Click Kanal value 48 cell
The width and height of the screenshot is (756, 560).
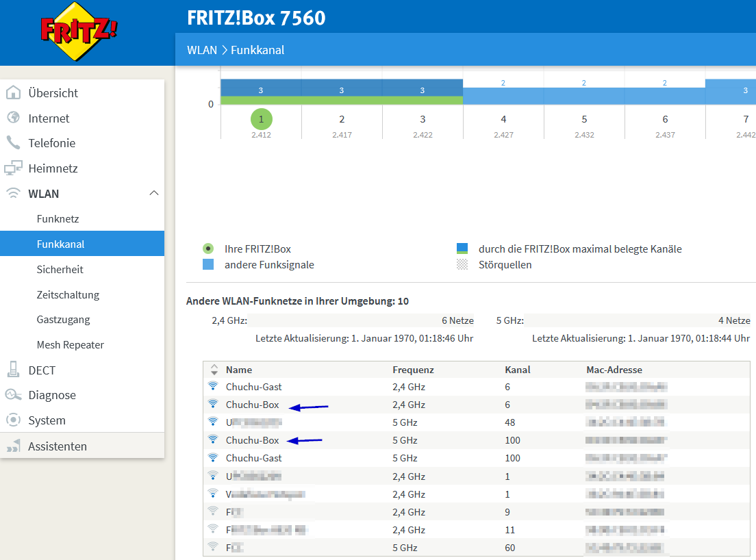pos(509,422)
